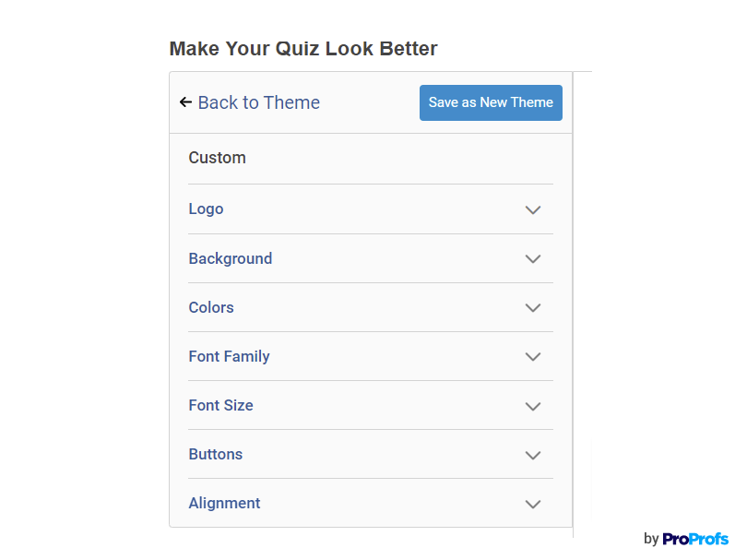This screenshot has width=747, height=560.
Task: Click the Make Your Quiz Look Better title
Action: tap(303, 49)
